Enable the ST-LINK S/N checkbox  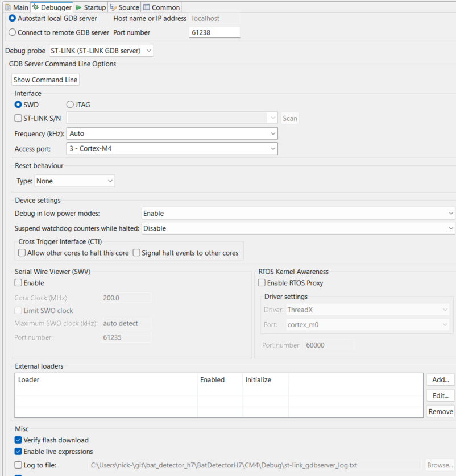(18, 118)
